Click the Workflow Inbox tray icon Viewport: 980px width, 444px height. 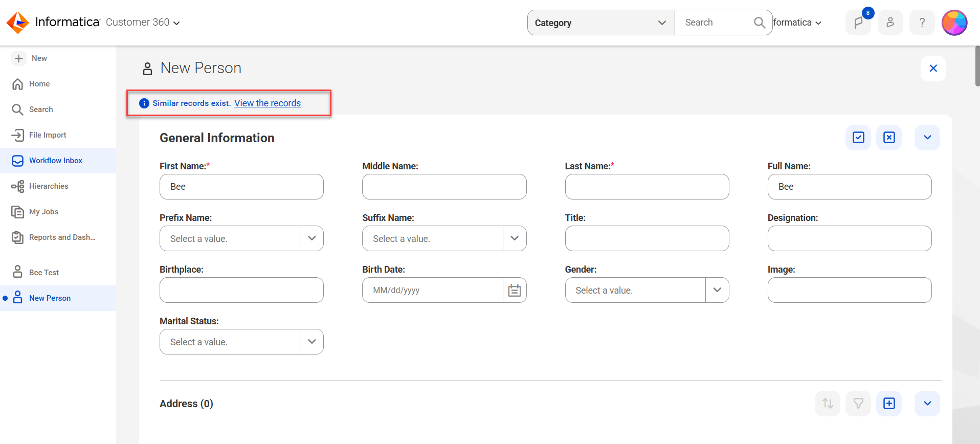pos(17,161)
